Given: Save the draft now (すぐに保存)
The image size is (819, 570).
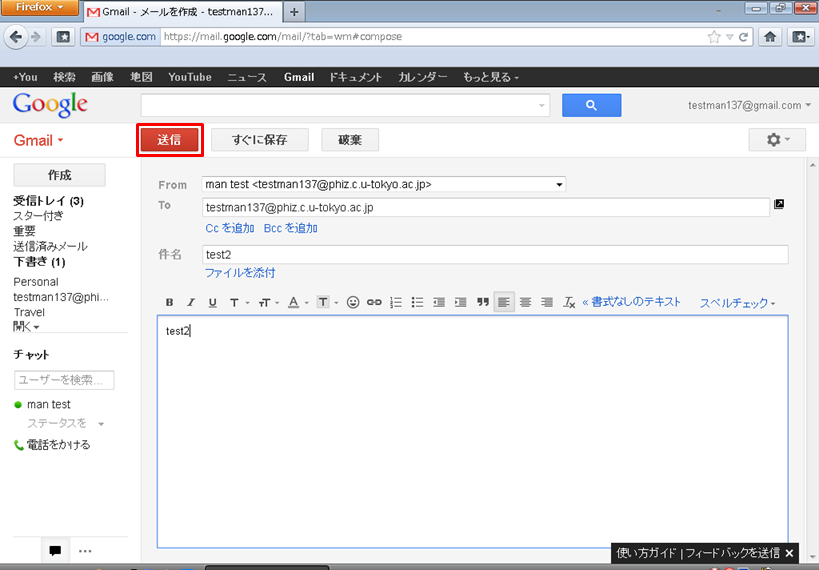Looking at the screenshot, I should (260, 139).
